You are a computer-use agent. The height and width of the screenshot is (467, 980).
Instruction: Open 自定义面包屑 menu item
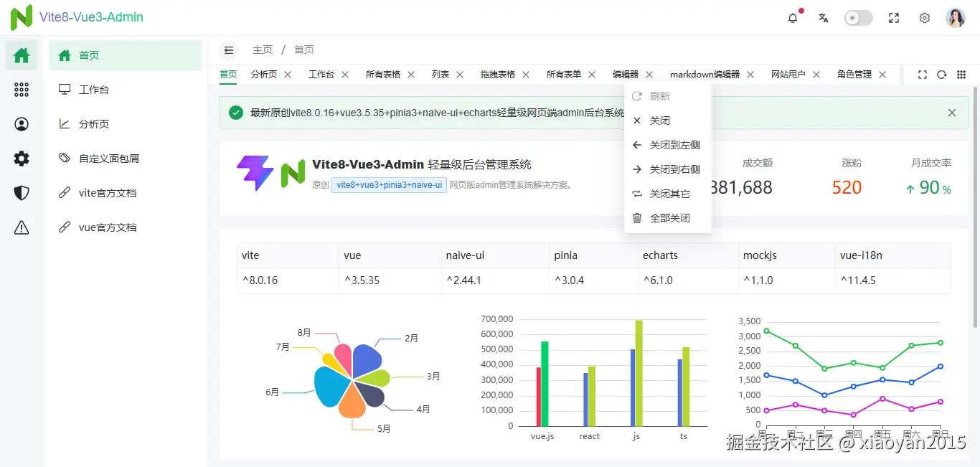(125, 159)
